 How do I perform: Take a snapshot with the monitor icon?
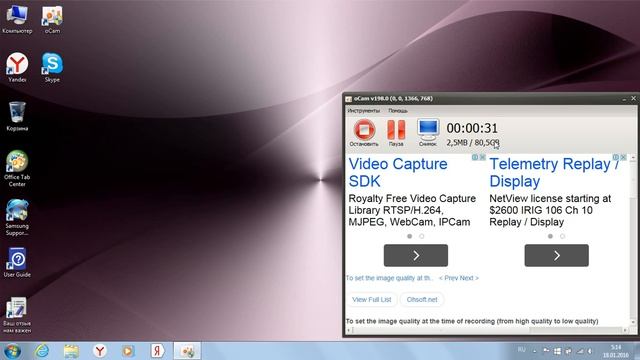(428, 133)
